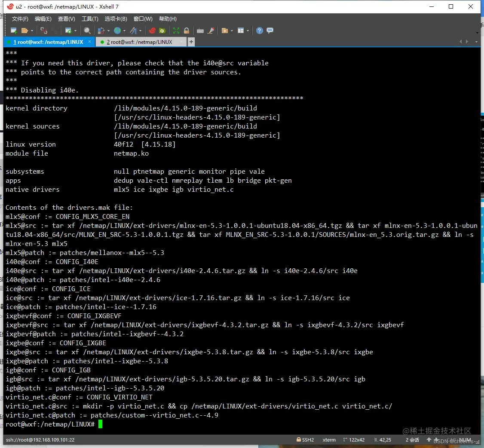This screenshot has height=448, width=484.
Task: Expand the tab group folder dropdown arrow
Action: tap(232, 31)
